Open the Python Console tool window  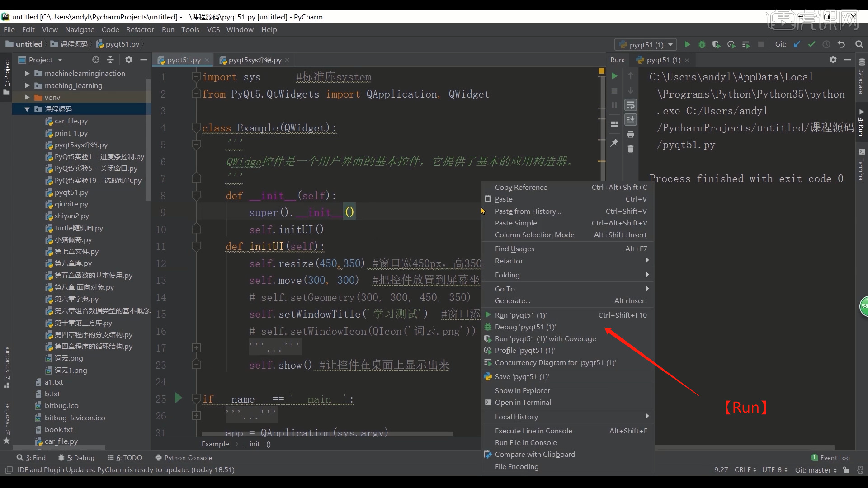(184, 457)
